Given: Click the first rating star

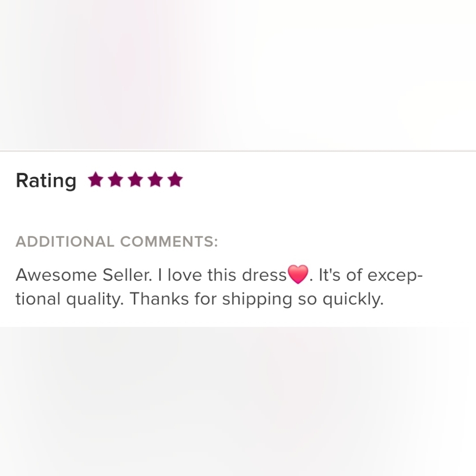Looking at the screenshot, I should (96, 180).
